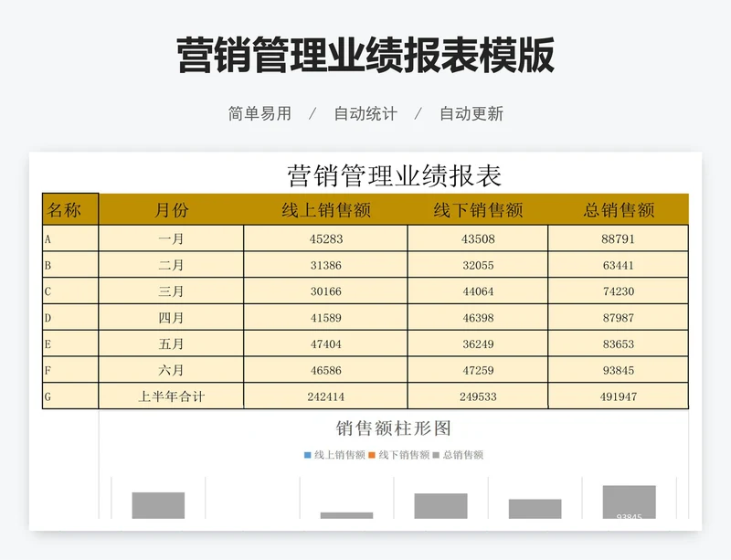Click the 自动更新 subtitle text
Screen dimensions: 731x560
[471, 113]
